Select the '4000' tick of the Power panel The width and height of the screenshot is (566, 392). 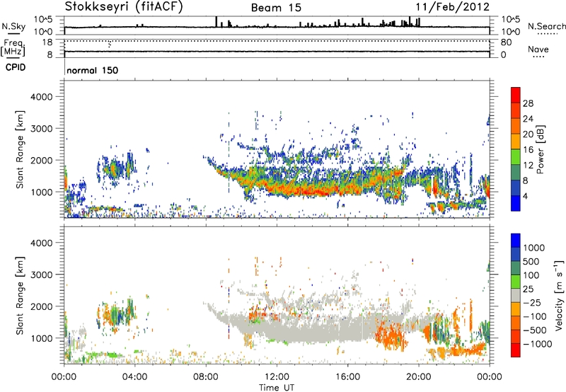(42, 97)
